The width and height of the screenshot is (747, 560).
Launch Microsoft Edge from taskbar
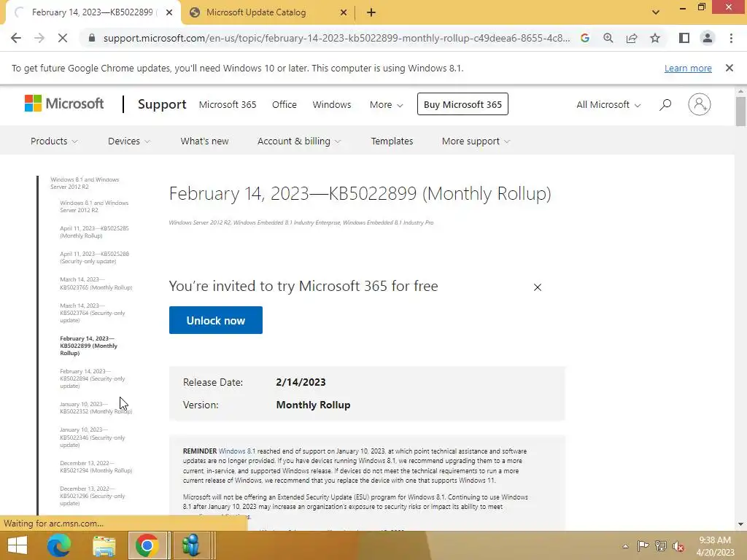59,545
